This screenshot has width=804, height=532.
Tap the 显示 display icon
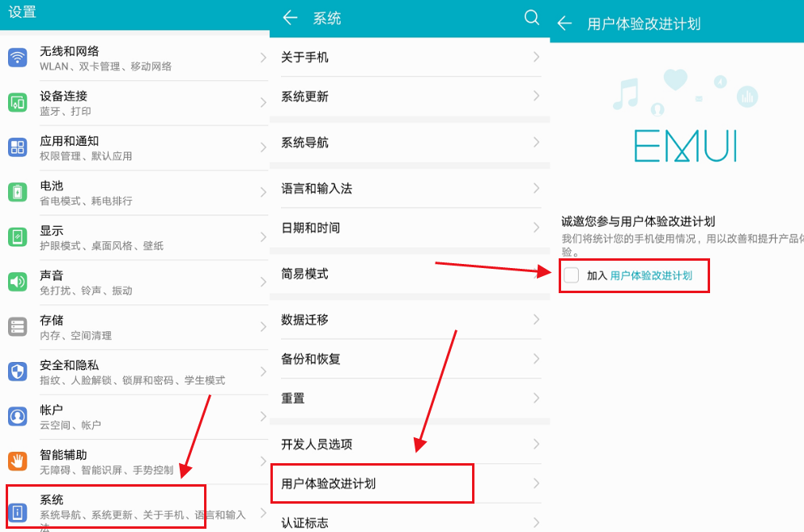[x=18, y=237]
